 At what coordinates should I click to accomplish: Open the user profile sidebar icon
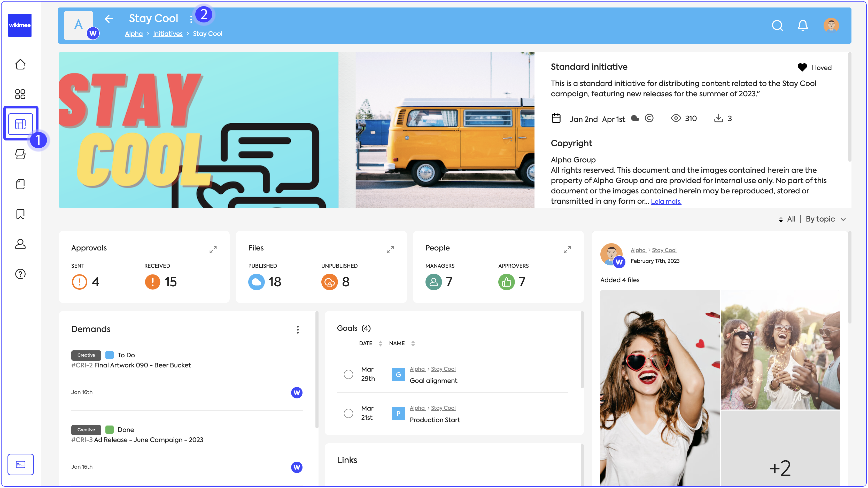(x=20, y=244)
